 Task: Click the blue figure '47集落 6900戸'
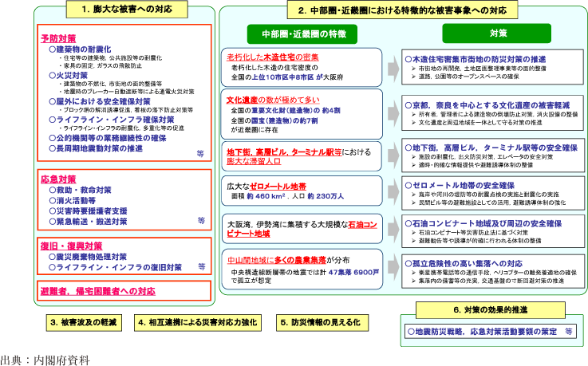353,273
